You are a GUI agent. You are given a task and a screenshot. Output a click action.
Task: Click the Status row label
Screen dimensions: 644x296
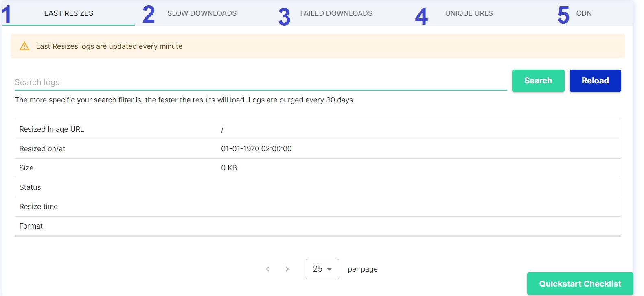click(30, 187)
